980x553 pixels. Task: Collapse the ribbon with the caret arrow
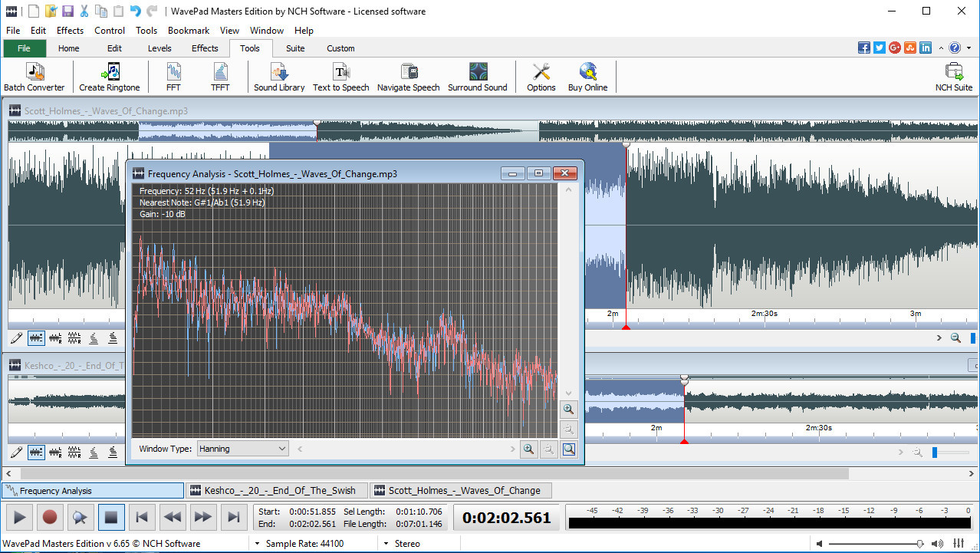(940, 48)
